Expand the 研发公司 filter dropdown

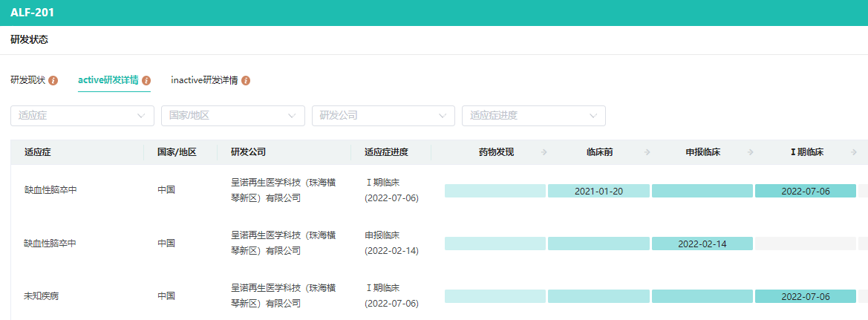click(383, 116)
